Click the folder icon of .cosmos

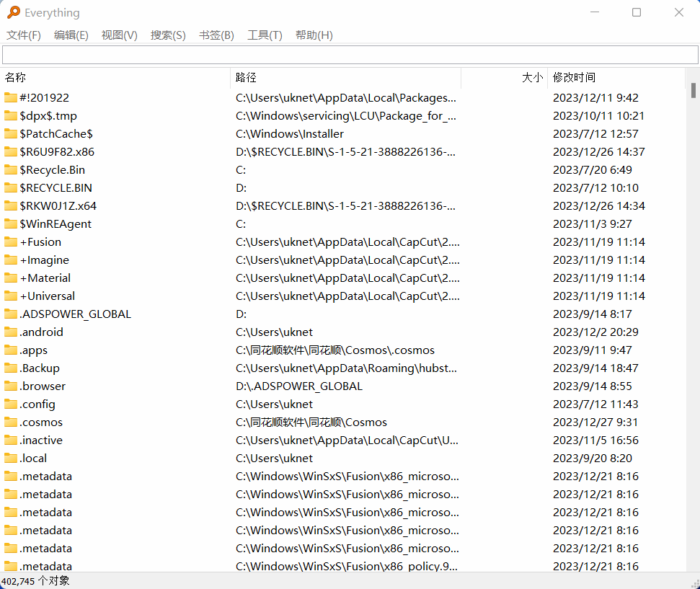pos(11,422)
